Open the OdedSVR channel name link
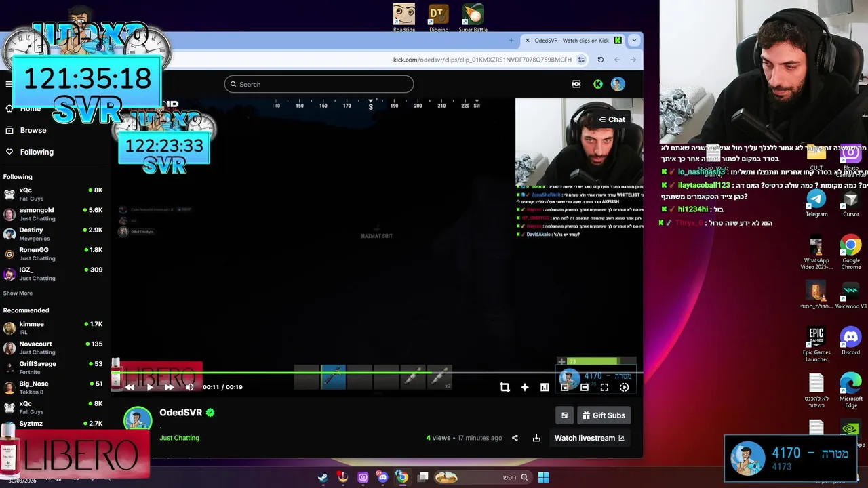The width and height of the screenshot is (868, 488). tap(180, 412)
